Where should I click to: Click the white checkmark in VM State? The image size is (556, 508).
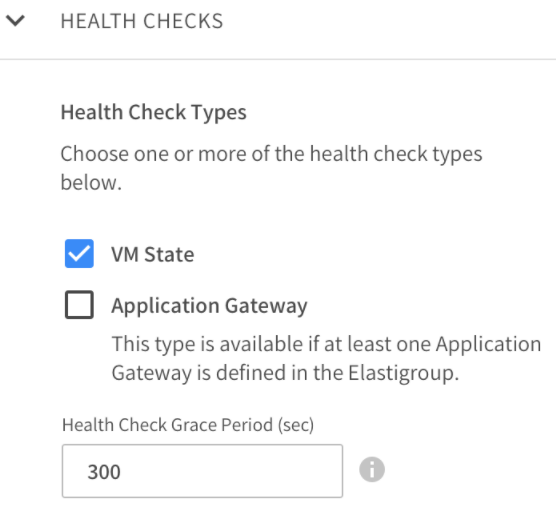(x=79, y=253)
